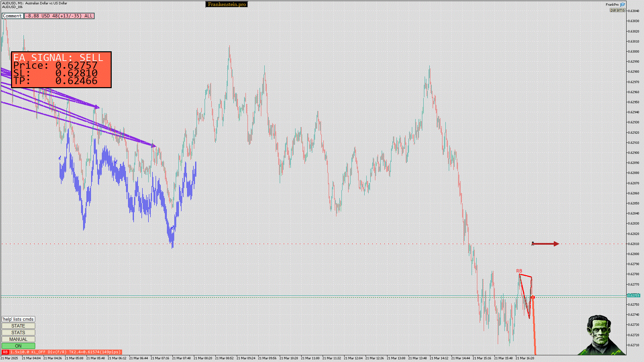Click the EA SIGNAL: SELL info panel
The height and width of the screenshot is (362, 644).
(61, 70)
